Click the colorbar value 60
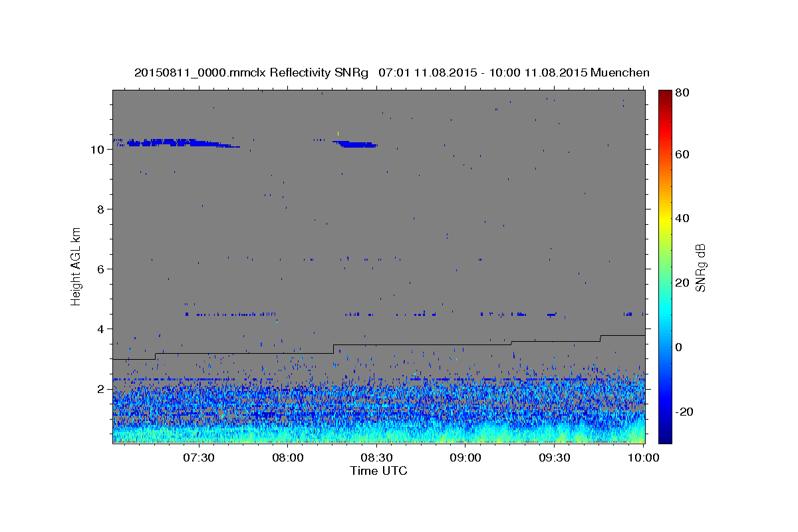Screen dimensions: 798x532 point(681,154)
